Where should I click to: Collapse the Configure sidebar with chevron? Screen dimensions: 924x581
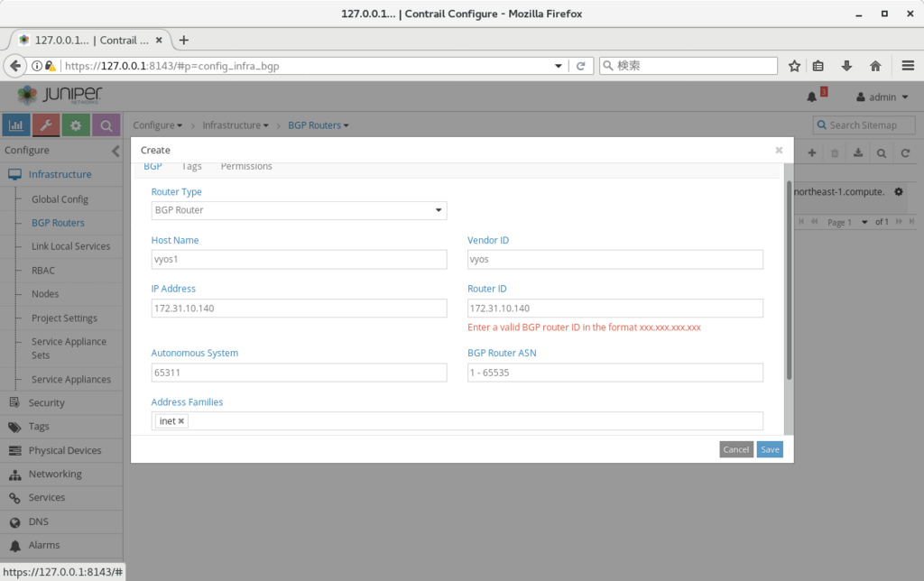pyautogui.click(x=115, y=151)
